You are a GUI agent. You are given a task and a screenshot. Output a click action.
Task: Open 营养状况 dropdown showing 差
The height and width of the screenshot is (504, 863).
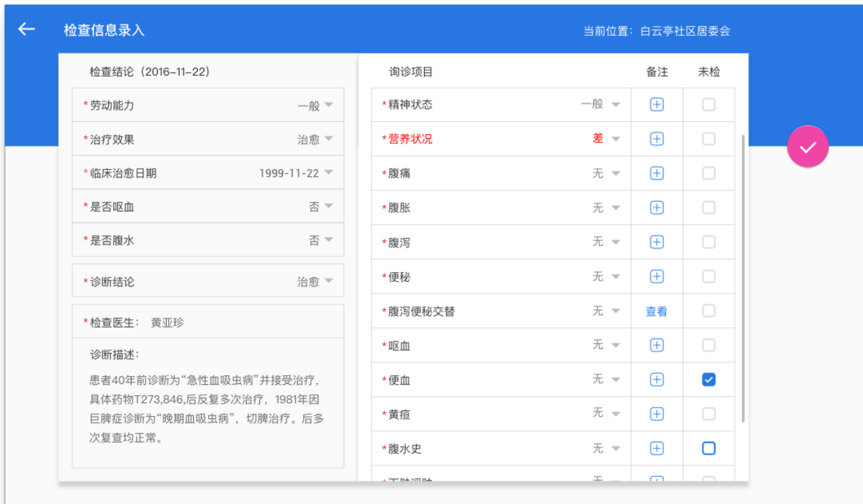click(606, 139)
